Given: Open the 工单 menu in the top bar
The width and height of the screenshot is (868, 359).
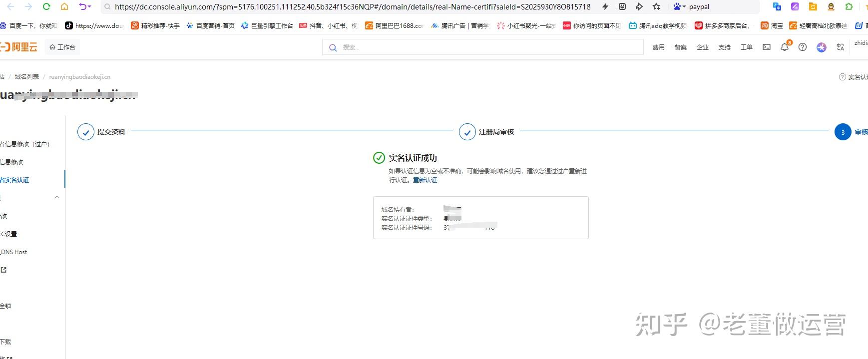Looking at the screenshot, I should 746,47.
